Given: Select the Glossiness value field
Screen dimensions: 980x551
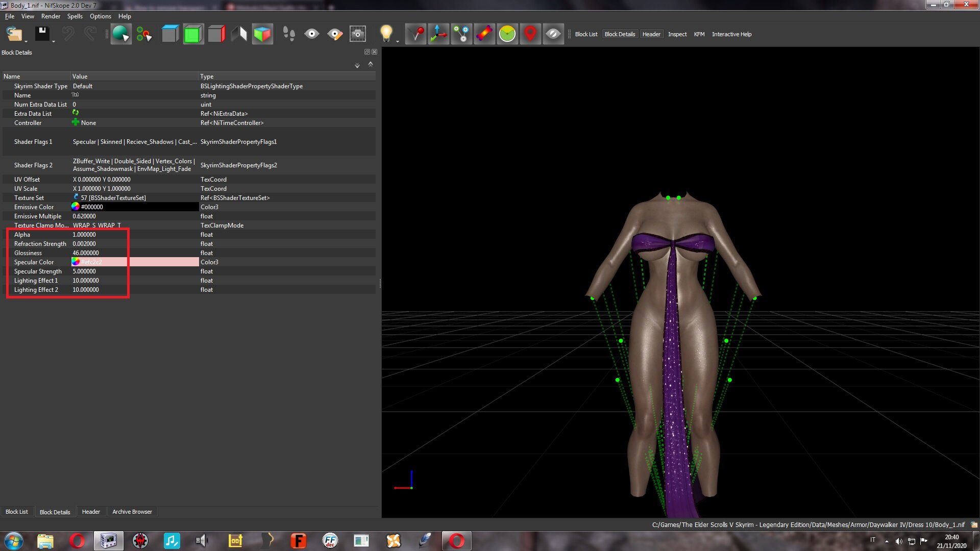Looking at the screenshot, I should [135, 253].
